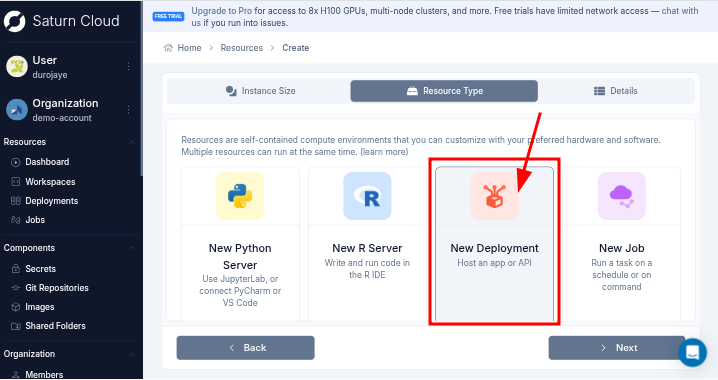Open Shared Folders from sidebar
The height and width of the screenshot is (380, 718).
pyautogui.click(x=55, y=326)
